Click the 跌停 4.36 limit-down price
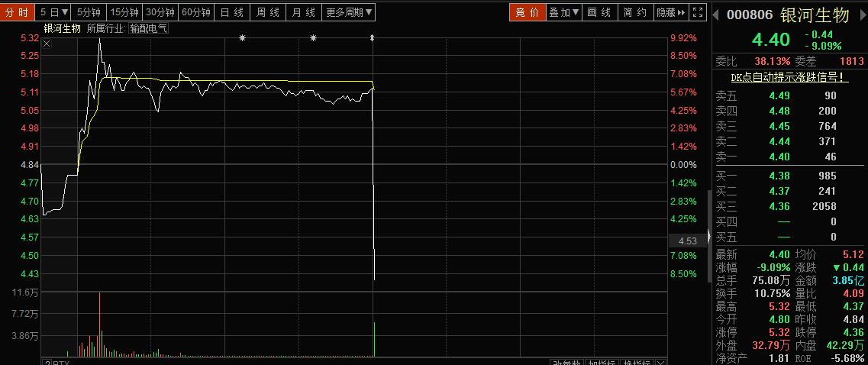 [853, 332]
